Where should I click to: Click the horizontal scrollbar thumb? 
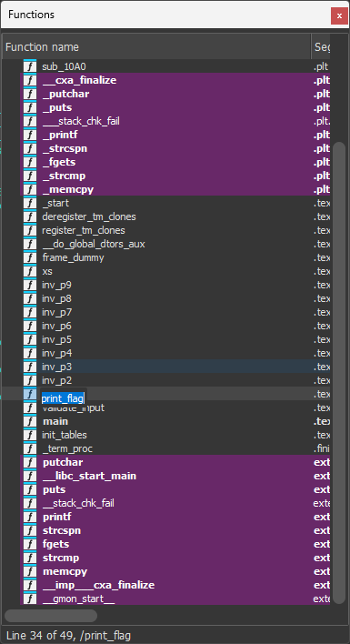[x=51, y=615]
